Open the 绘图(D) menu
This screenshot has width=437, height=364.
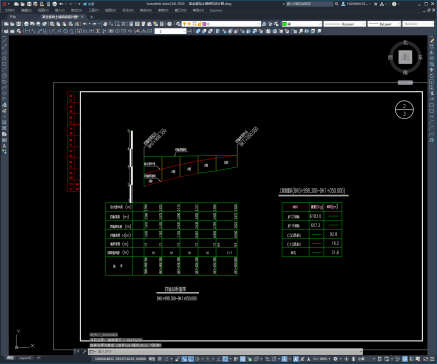click(111, 10)
